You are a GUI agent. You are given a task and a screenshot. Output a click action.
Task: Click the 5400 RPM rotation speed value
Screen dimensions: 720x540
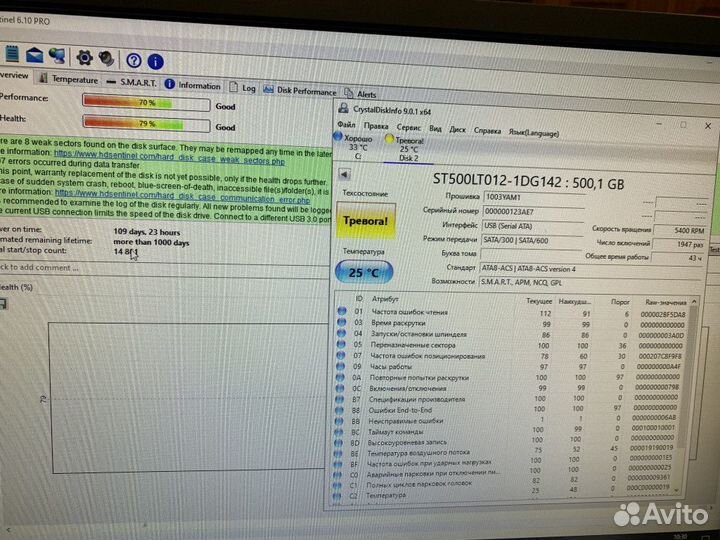coord(681,230)
